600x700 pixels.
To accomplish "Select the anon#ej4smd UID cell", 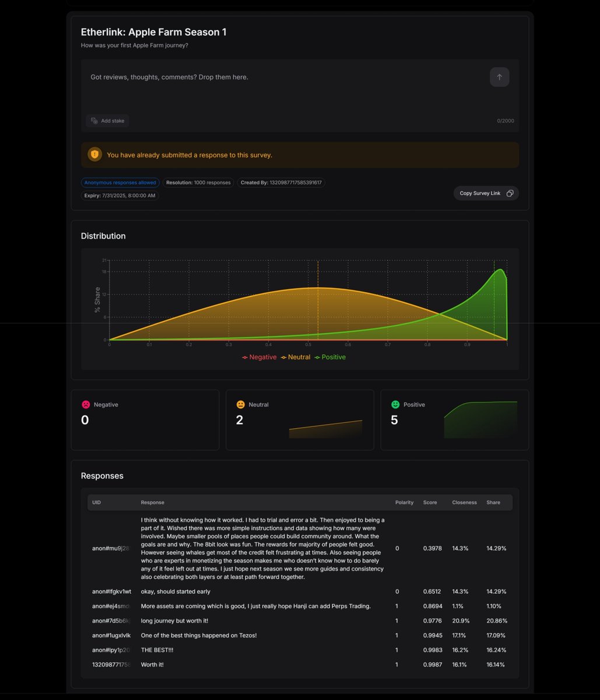I will 111,606.
